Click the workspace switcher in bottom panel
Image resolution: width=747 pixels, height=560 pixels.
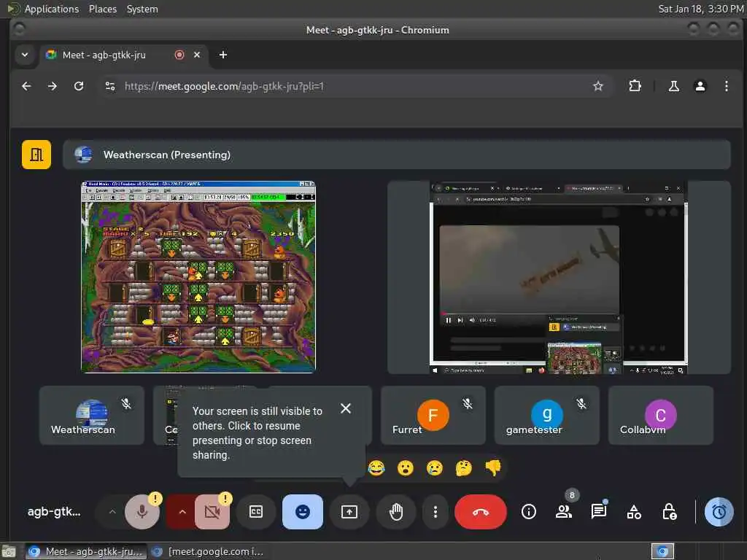pos(662,551)
